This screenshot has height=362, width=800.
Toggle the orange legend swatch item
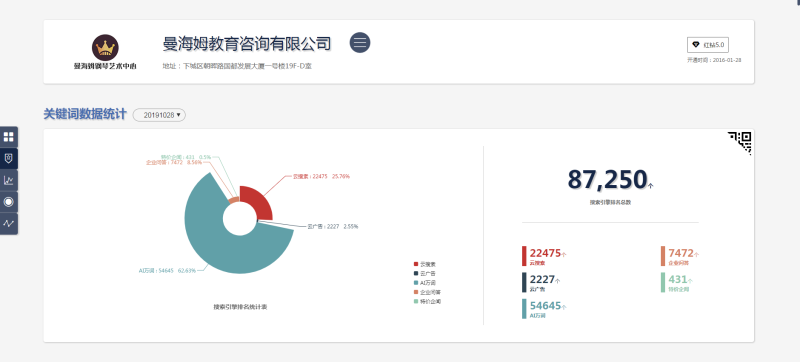pos(427,292)
